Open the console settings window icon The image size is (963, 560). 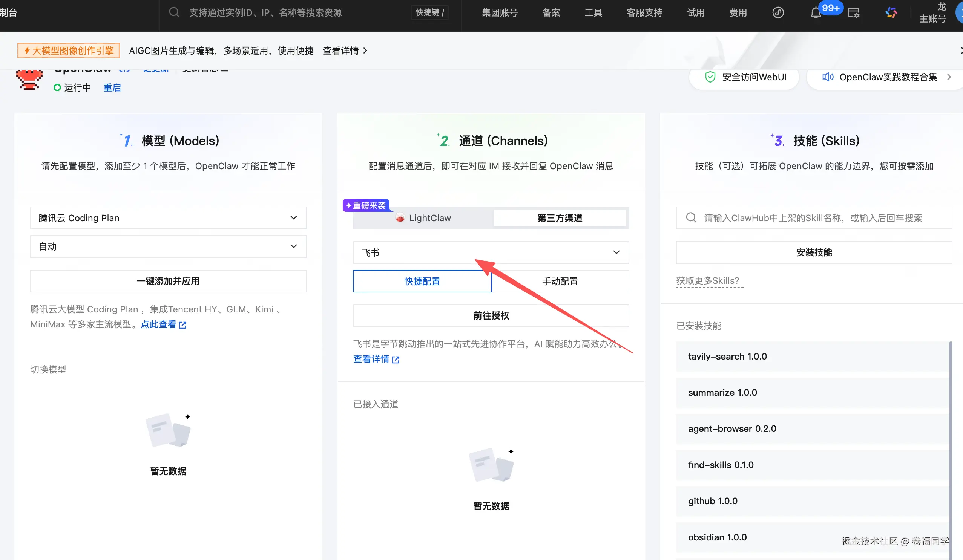tap(853, 13)
